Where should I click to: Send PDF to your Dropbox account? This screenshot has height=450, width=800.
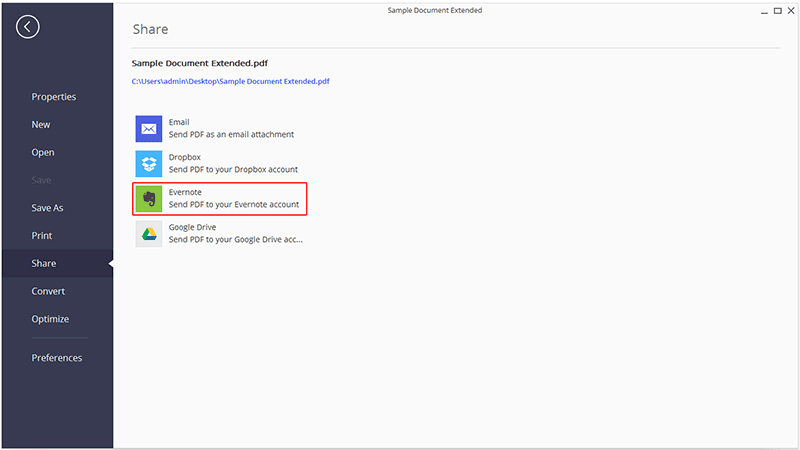219,164
